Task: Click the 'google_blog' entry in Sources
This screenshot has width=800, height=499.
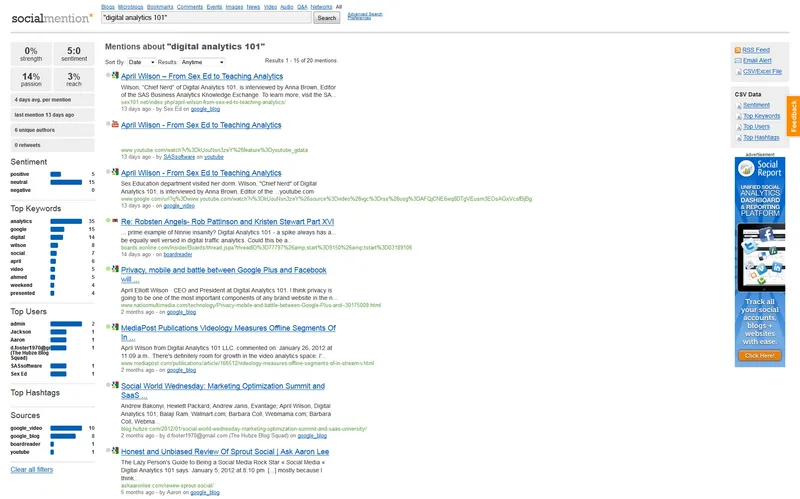Action: (x=24, y=437)
